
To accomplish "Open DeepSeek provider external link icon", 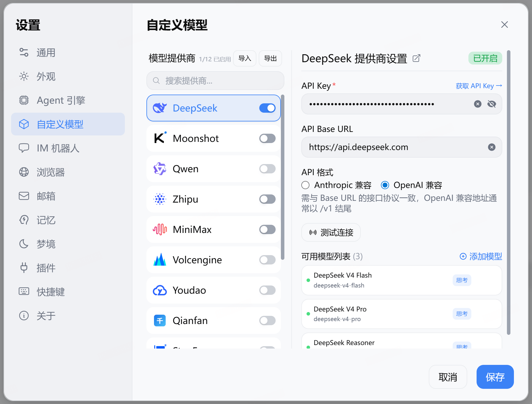I will point(416,58).
